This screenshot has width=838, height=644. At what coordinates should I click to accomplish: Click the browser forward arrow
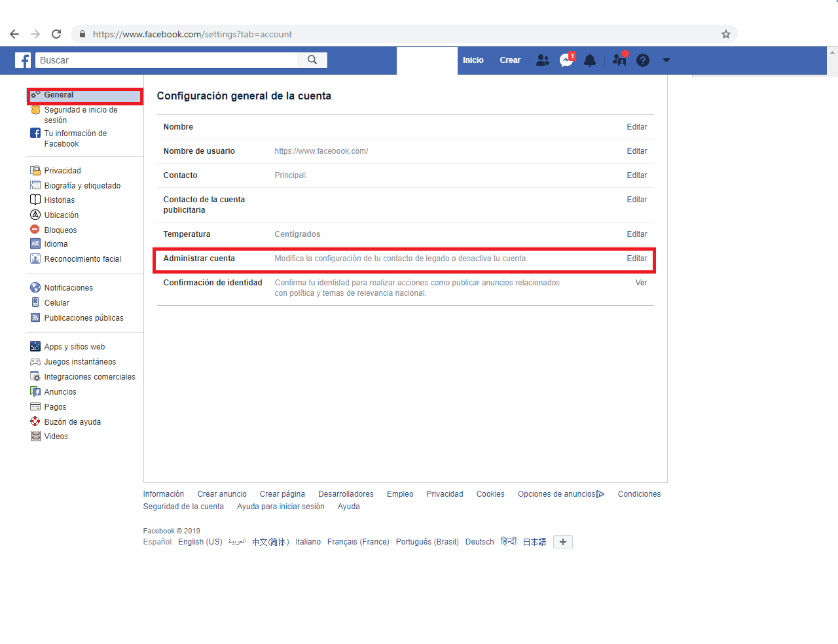click(35, 34)
